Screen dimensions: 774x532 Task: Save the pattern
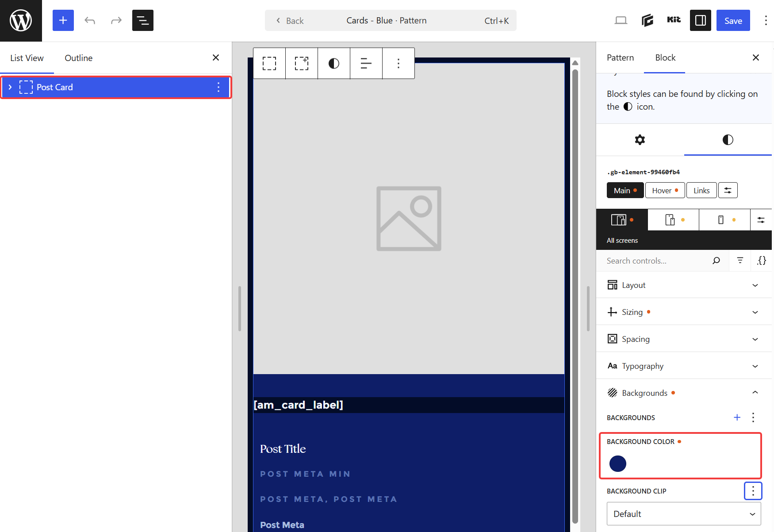pyautogui.click(x=733, y=20)
